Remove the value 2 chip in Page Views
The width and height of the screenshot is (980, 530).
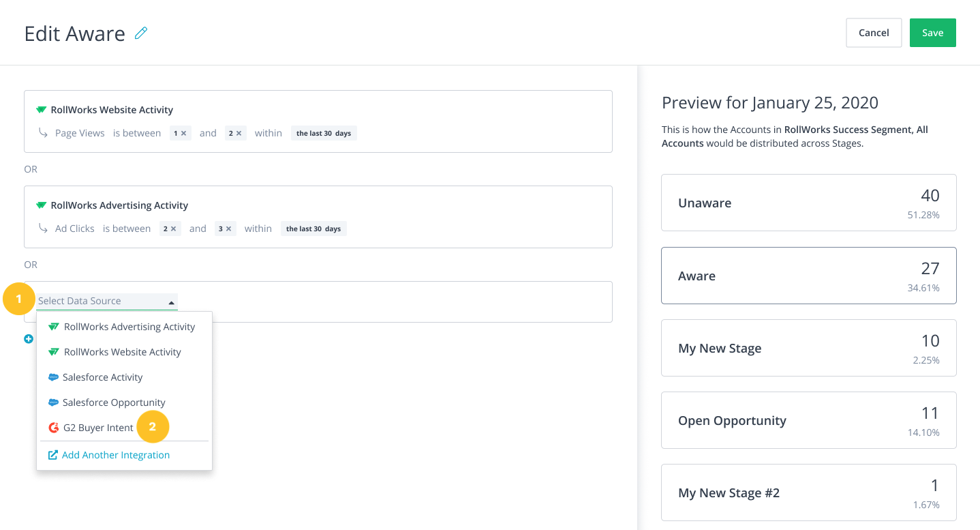click(x=239, y=134)
